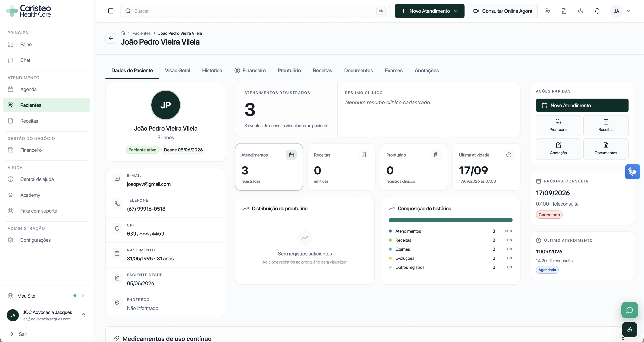Image resolution: width=644 pixels, height=342 pixels.
Task: Open the Prontuário tab
Action: pos(289,70)
